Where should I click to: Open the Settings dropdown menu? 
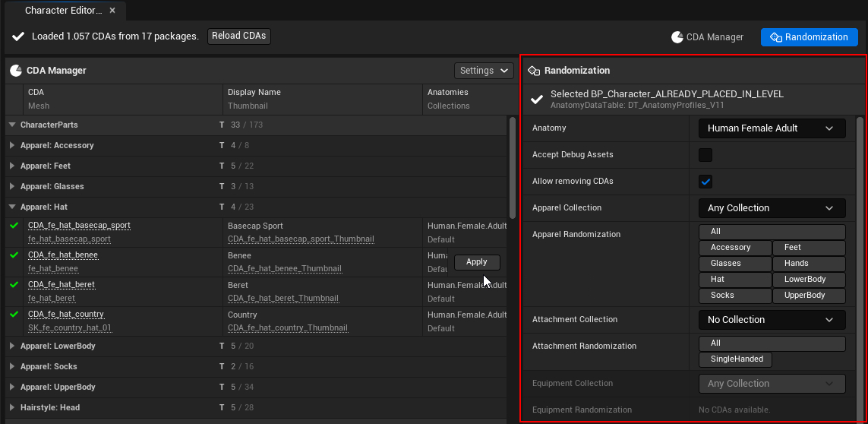tap(484, 71)
